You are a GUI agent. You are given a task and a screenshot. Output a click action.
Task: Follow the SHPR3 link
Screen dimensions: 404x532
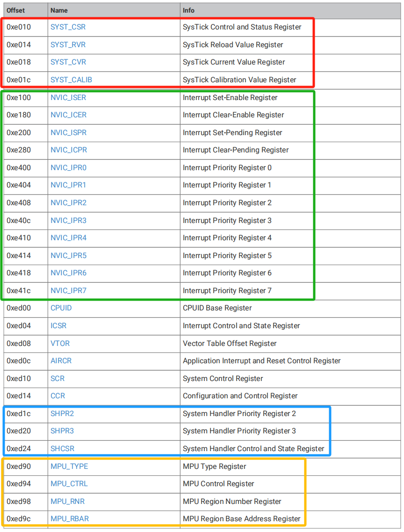(x=62, y=431)
